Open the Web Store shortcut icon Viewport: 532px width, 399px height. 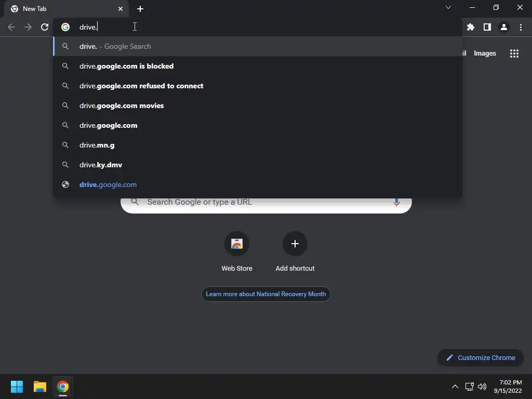(x=237, y=244)
